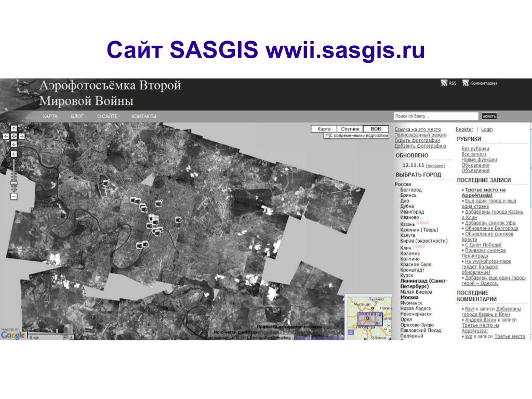Open the post 'Добавлен снимок Уфы'
The height and width of the screenshot is (399, 532).
490,222
